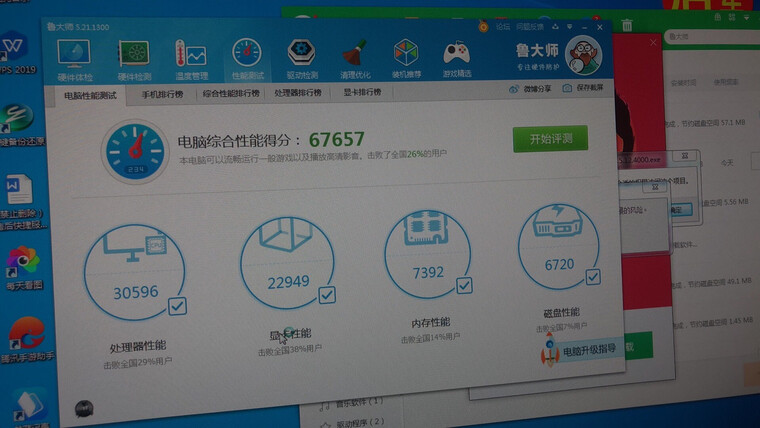Click 使用频率 column header
The image size is (760, 428).
[x=725, y=82]
